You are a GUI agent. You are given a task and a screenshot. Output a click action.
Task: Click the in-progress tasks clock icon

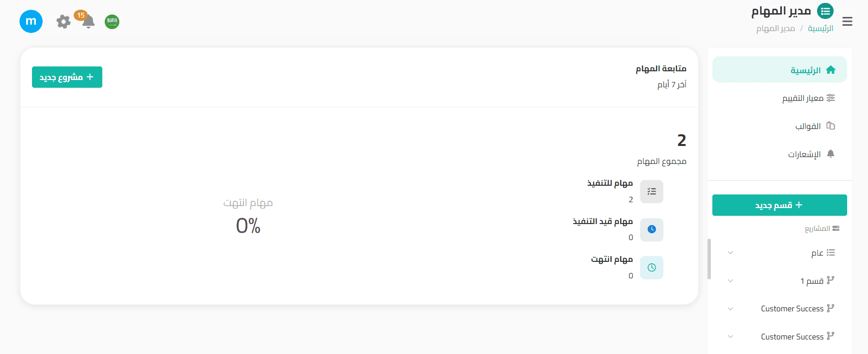[x=651, y=229]
